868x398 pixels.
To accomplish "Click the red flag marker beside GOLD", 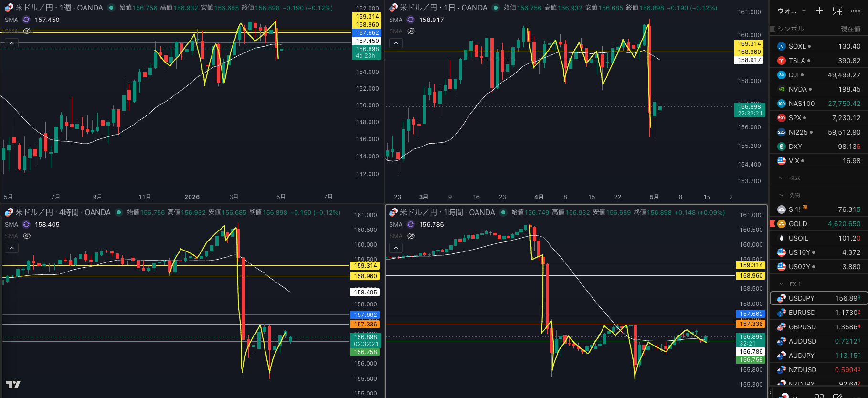I will click(x=772, y=223).
